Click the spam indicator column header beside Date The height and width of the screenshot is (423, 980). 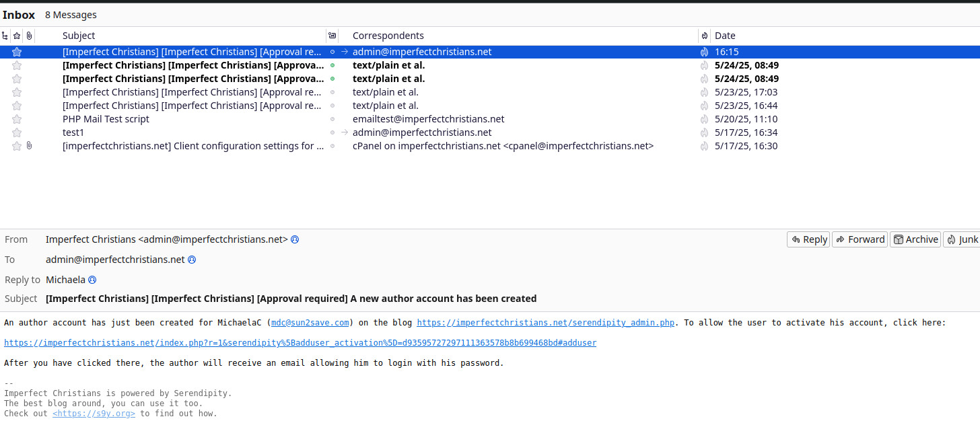pyautogui.click(x=704, y=35)
